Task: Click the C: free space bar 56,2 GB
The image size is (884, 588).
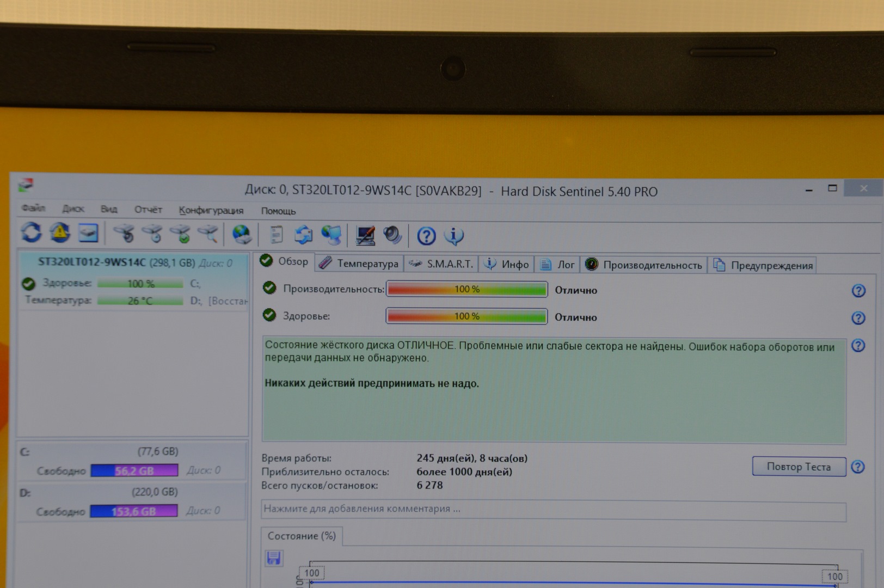Action: [x=134, y=470]
